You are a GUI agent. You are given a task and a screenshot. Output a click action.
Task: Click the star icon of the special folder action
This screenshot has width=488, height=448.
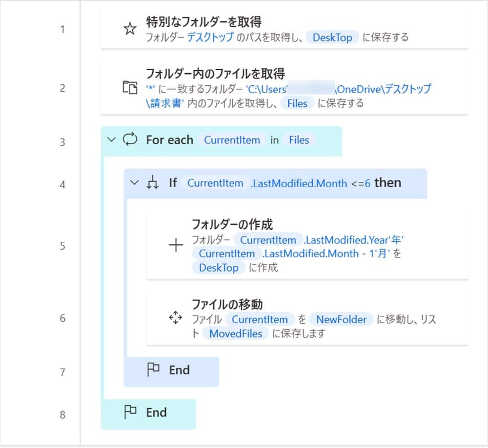pyautogui.click(x=129, y=29)
